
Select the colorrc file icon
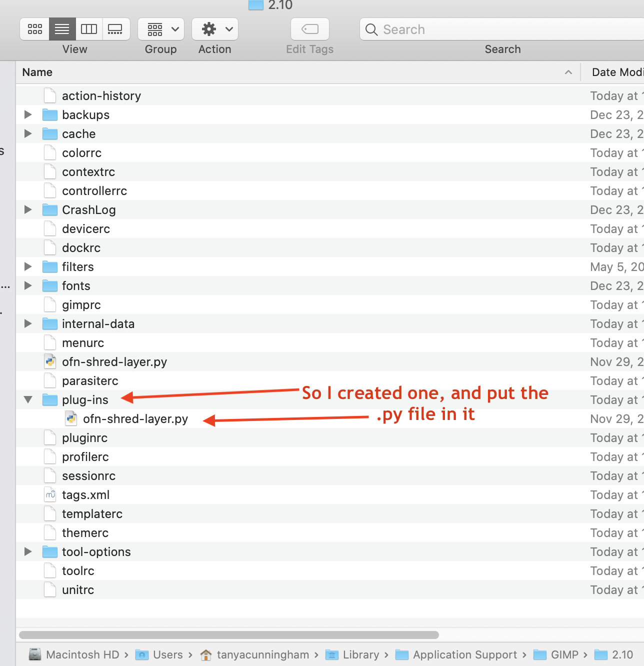(x=50, y=152)
